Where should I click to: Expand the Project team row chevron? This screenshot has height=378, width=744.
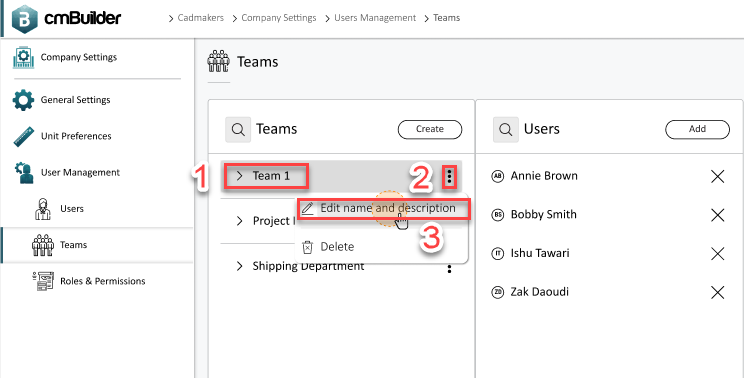240,221
